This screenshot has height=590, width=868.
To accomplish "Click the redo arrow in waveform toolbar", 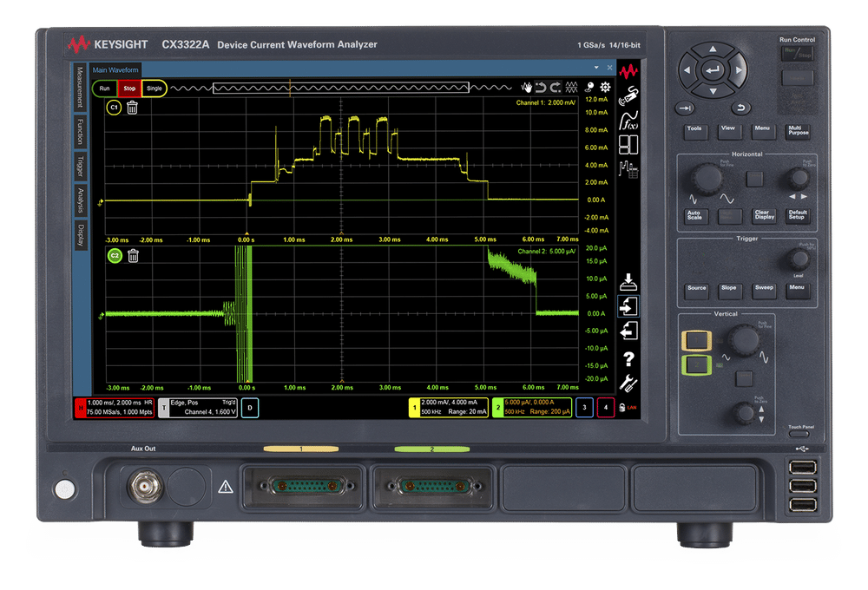I will tap(556, 88).
